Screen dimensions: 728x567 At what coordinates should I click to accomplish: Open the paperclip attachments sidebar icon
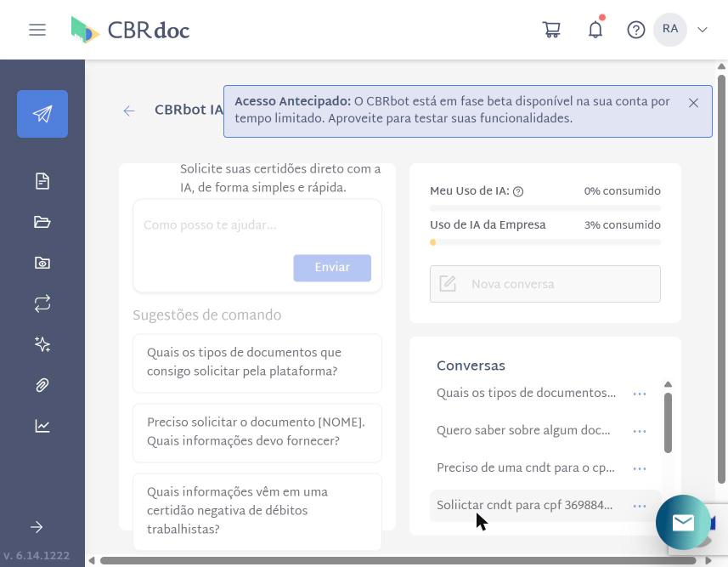[42, 385]
